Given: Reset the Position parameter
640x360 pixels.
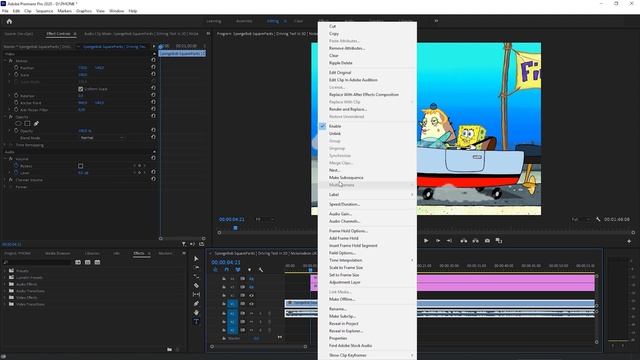Looking at the screenshot, I should click(x=153, y=68).
